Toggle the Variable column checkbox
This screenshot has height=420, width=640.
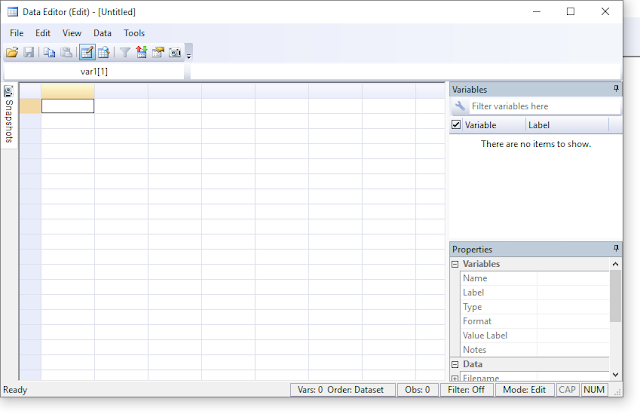(456, 125)
